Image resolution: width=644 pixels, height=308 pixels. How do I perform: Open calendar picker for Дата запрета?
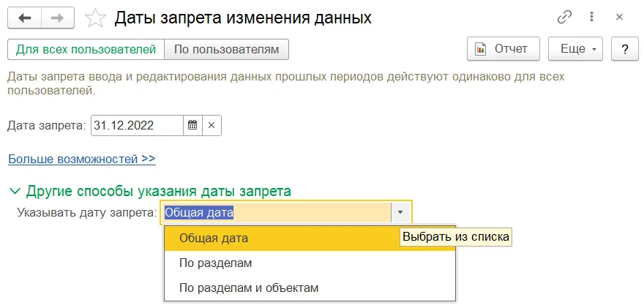tap(192, 125)
